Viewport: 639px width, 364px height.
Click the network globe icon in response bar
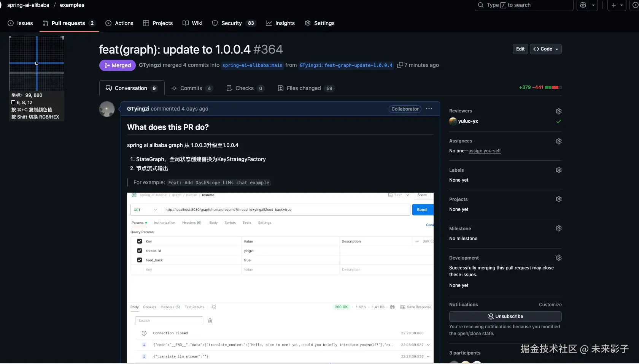393,307
